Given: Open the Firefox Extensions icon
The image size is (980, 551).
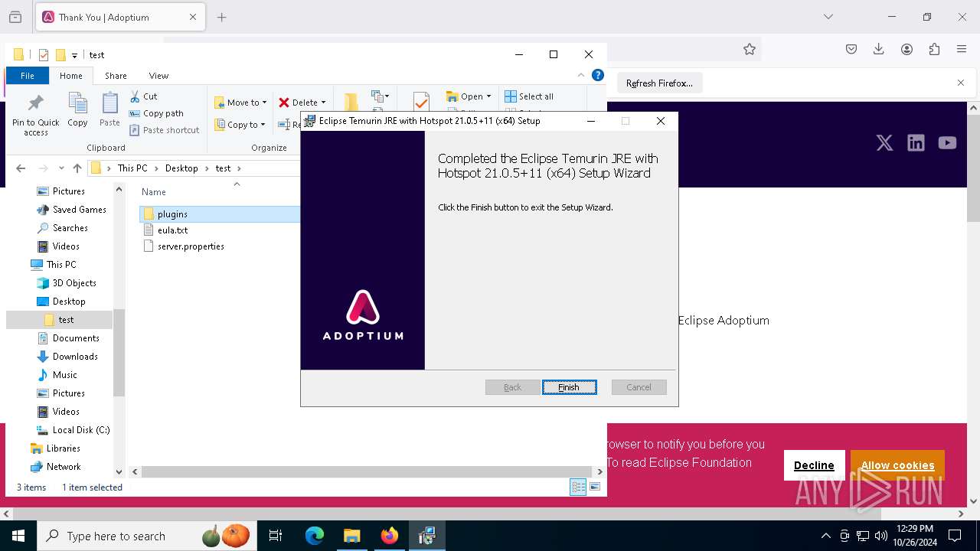Looking at the screenshot, I should pyautogui.click(x=934, y=49).
